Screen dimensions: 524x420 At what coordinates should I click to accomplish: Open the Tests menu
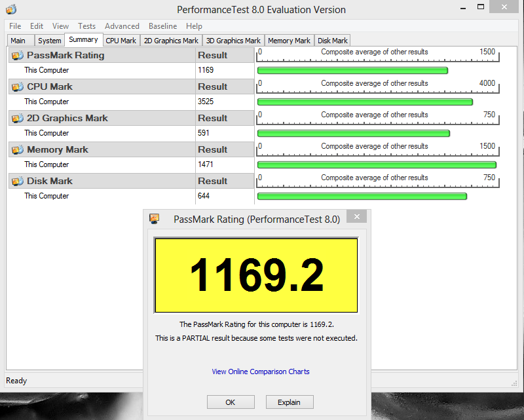[x=87, y=26]
